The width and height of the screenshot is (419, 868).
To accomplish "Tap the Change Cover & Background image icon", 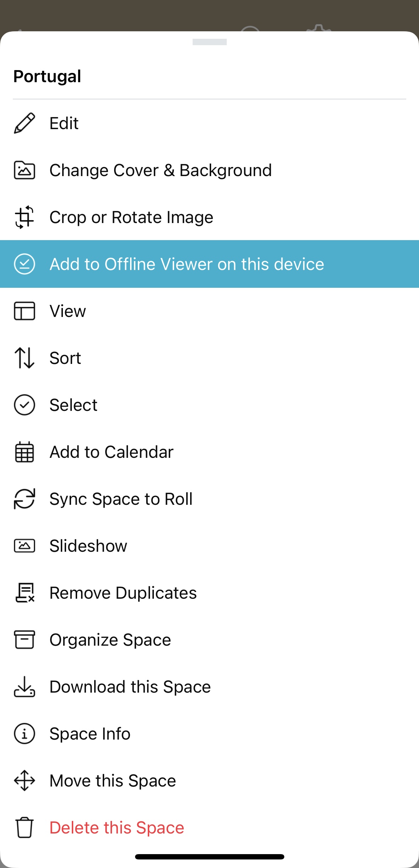I will [24, 170].
